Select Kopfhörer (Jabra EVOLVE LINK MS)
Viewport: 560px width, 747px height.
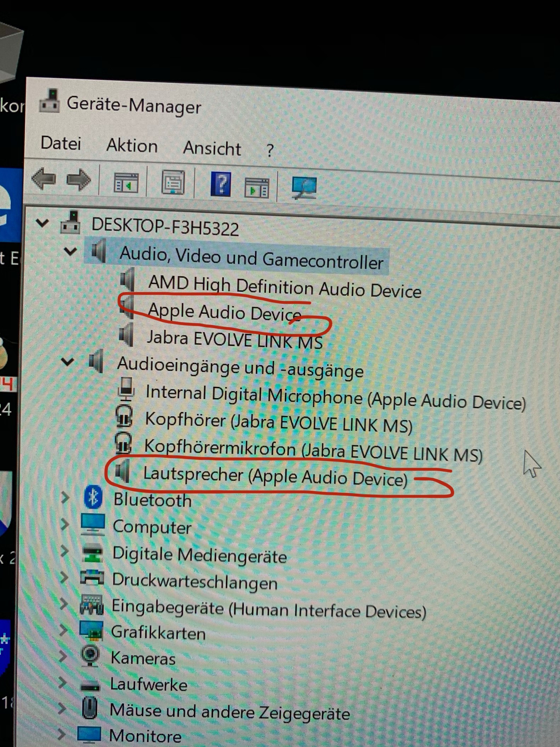pyautogui.click(x=279, y=423)
